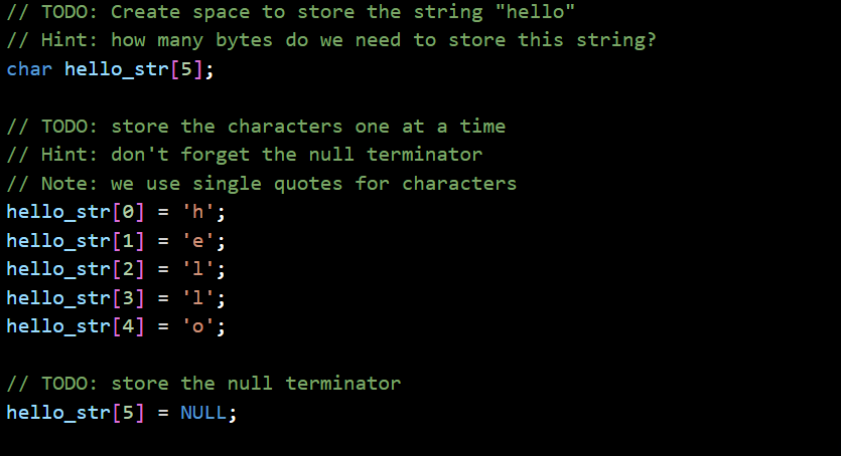Click index 1 in hello_str[1]

point(128,241)
